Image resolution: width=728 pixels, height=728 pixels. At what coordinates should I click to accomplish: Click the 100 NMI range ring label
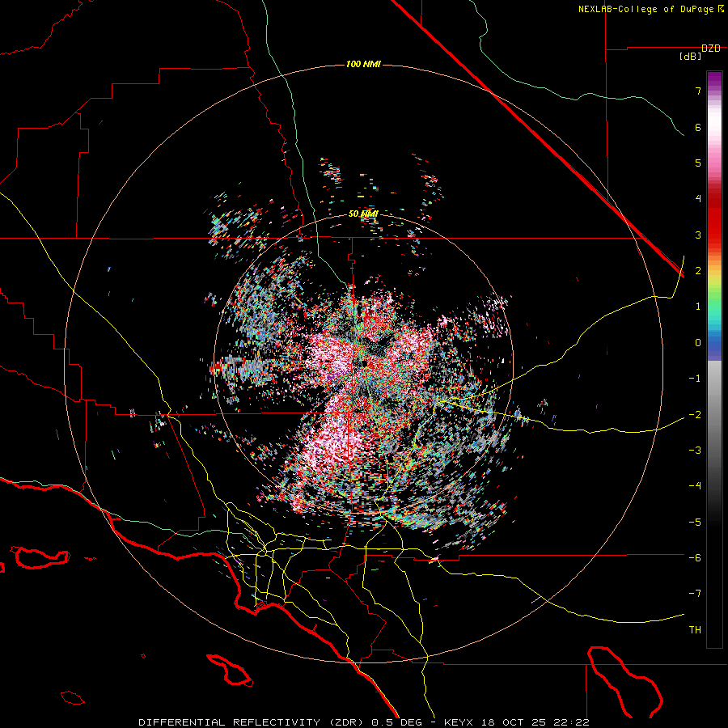click(x=363, y=64)
